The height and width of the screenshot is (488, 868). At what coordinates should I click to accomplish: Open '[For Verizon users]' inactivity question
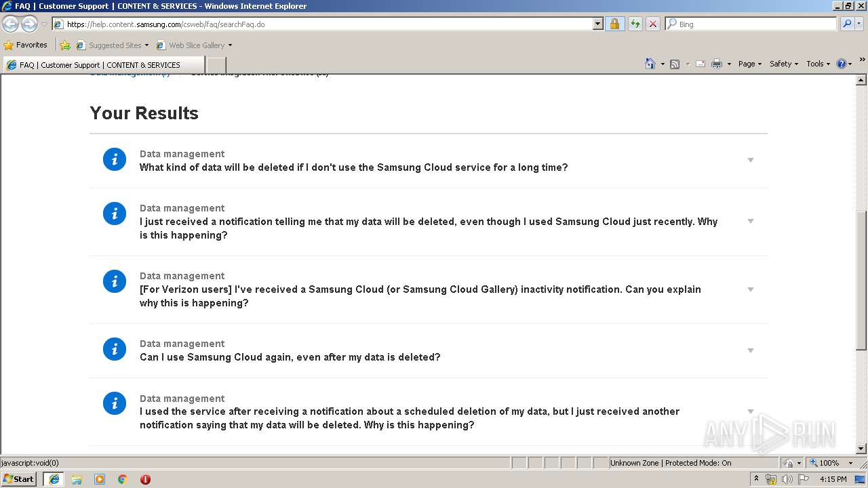coord(420,296)
